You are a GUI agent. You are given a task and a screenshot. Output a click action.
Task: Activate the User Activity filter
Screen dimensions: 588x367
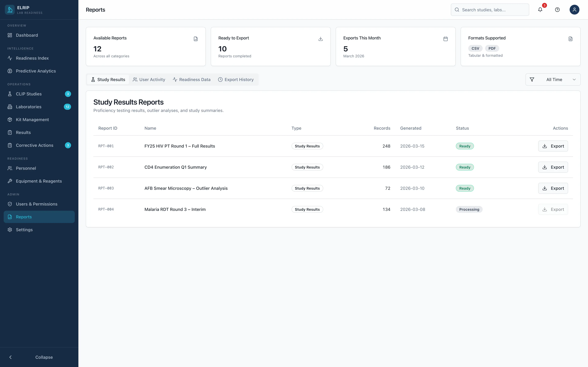click(x=149, y=79)
